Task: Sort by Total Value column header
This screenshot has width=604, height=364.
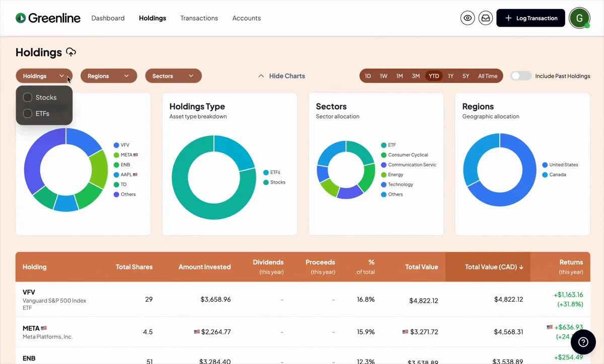Action: (422, 267)
